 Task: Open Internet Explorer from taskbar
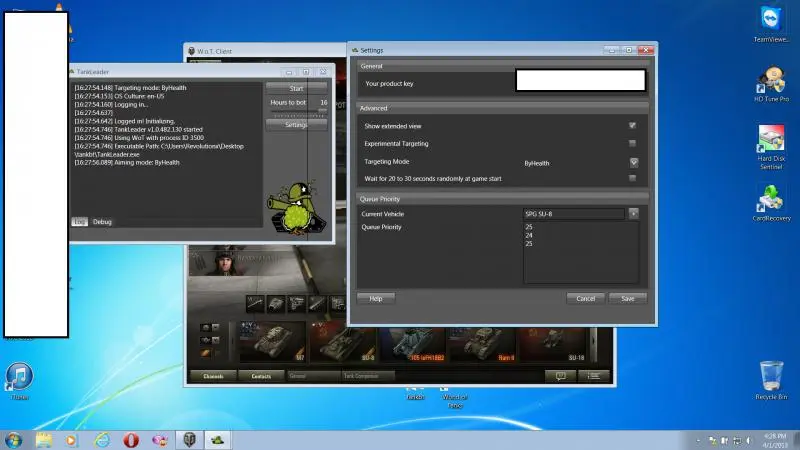click(102, 440)
